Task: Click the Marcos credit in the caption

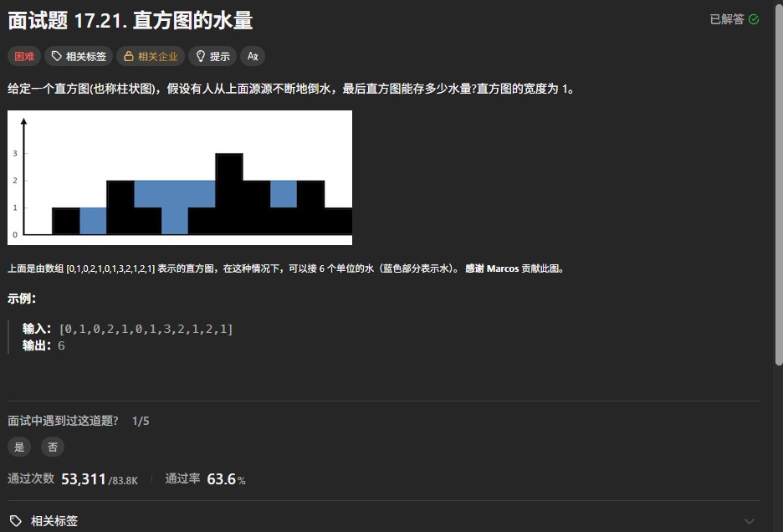Action: (x=503, y=269)
